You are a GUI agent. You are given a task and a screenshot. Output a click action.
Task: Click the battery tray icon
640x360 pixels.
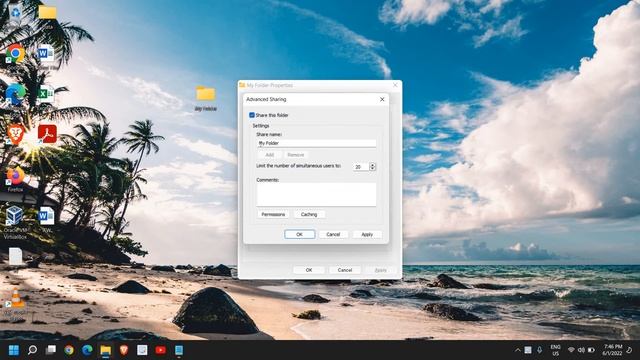pyautogui.click(x=591, y=350)
